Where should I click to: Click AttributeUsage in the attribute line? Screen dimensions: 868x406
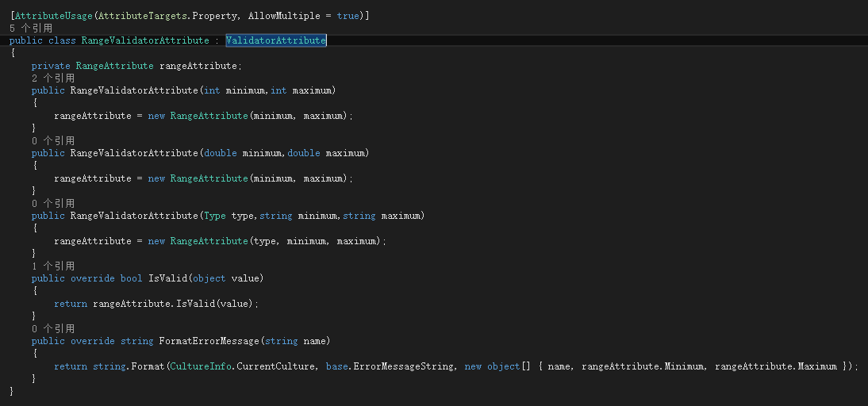pyautogui.click(x=54, y=16)
